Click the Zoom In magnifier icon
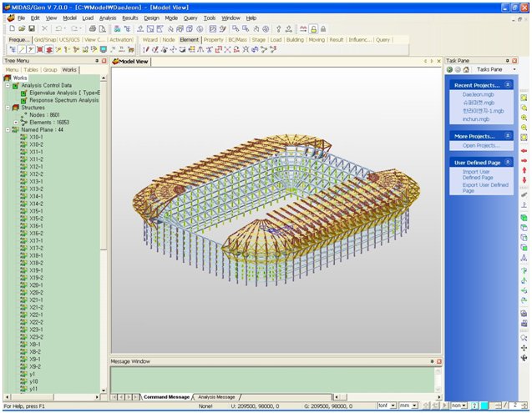532x413 pixels. [x=524, y=118]
